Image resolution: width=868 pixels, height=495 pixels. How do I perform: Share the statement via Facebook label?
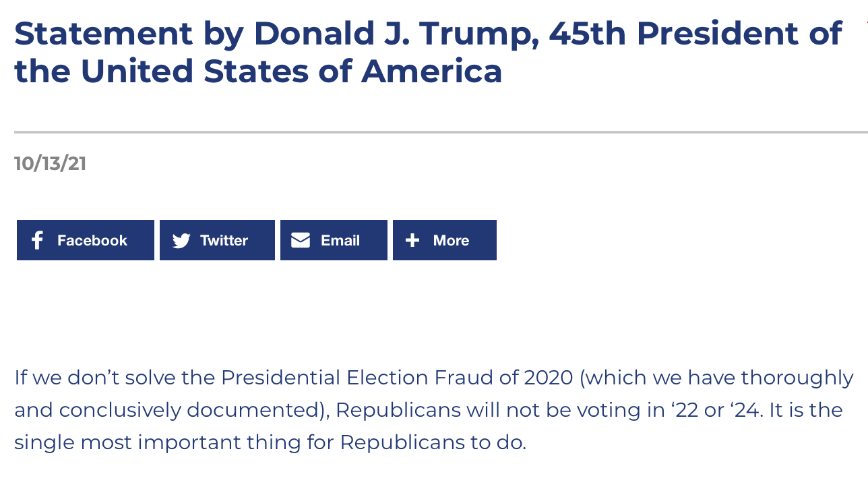click(x=92, y=240)
